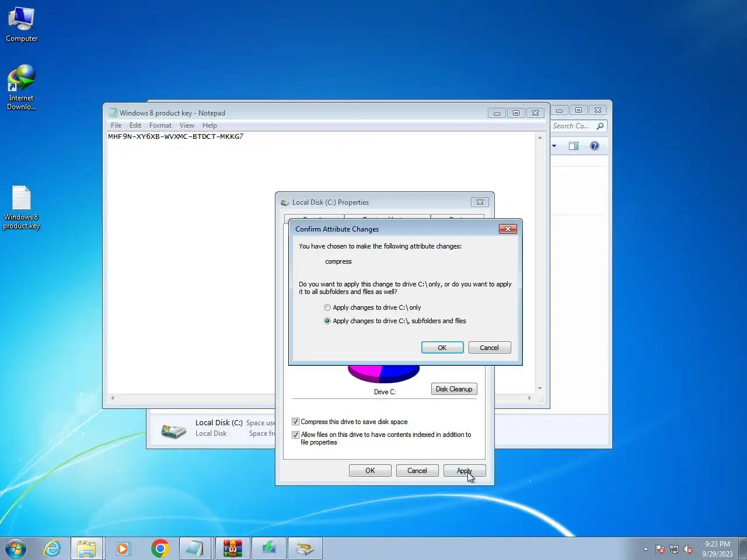
Task: Open the Notepad Format menu
Action: pos(160,125)
